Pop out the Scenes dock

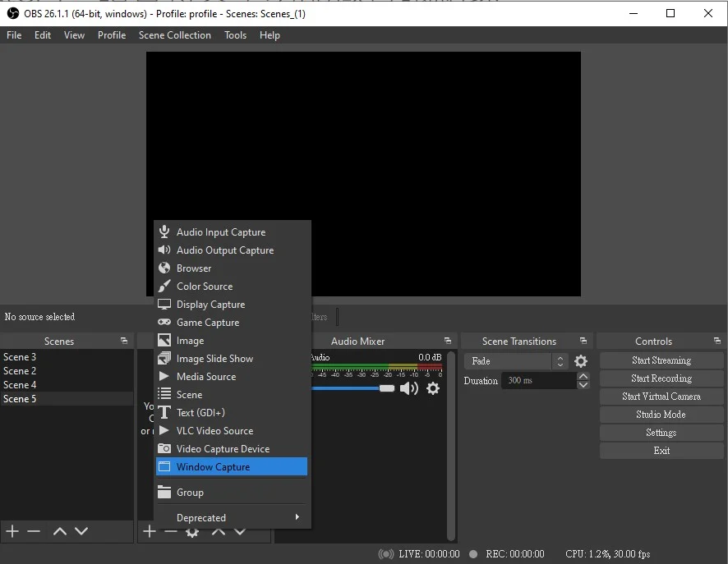click(x=124, y=341)
